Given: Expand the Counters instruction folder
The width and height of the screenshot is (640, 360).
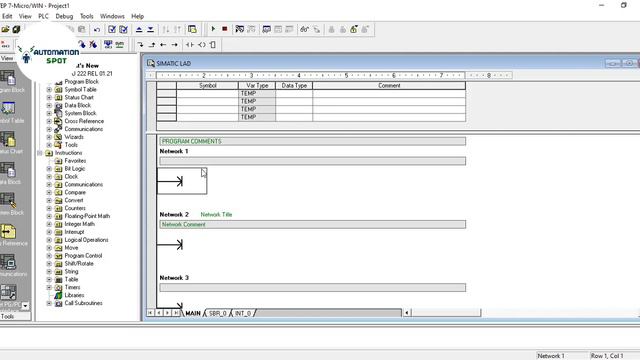Looking at the screenshot, I should point(49,208).
